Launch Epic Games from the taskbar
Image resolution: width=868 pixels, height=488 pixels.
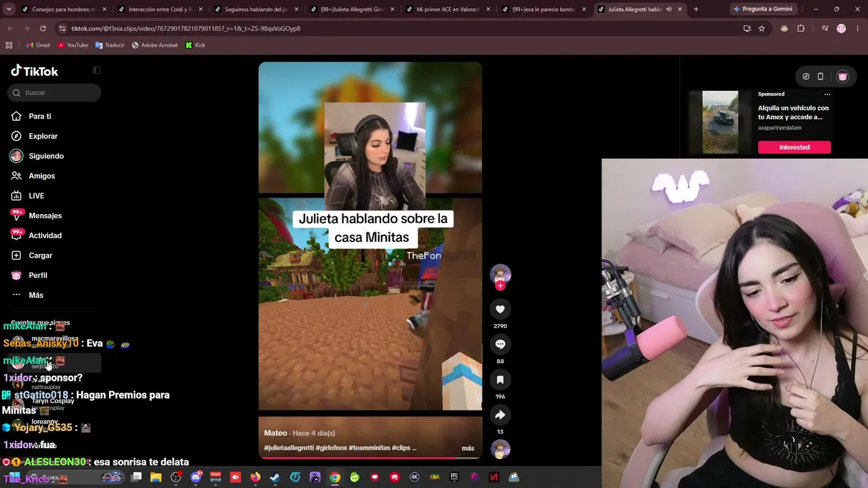coord(454,477)
